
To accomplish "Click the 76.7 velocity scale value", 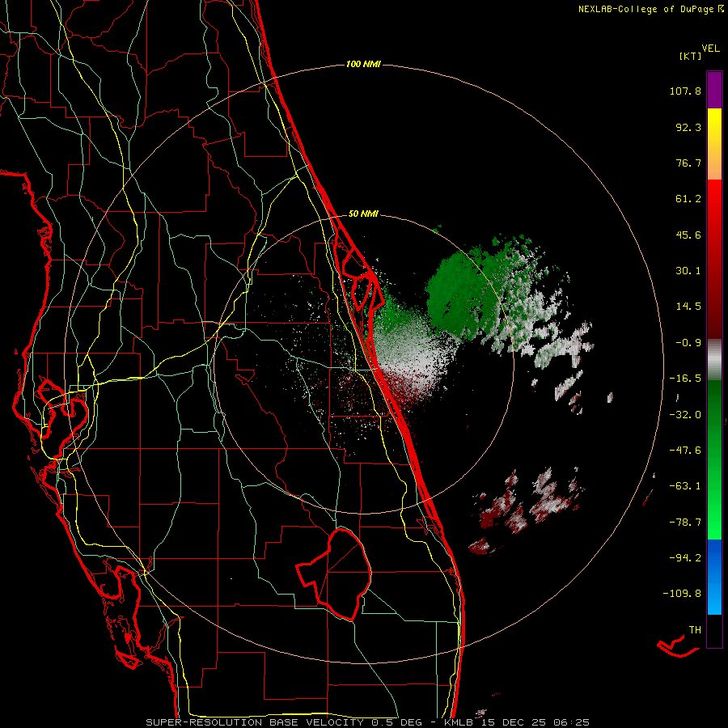I will point(688,163).
